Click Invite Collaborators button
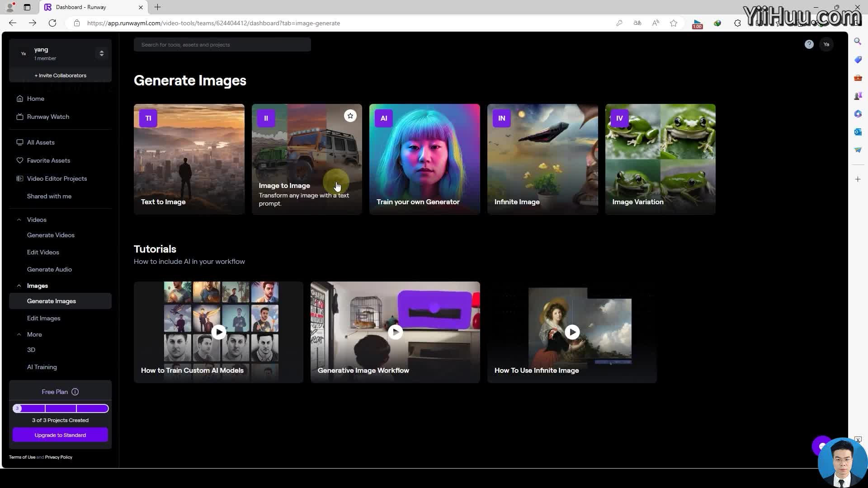The image size is (868, 488). (60, 75)
